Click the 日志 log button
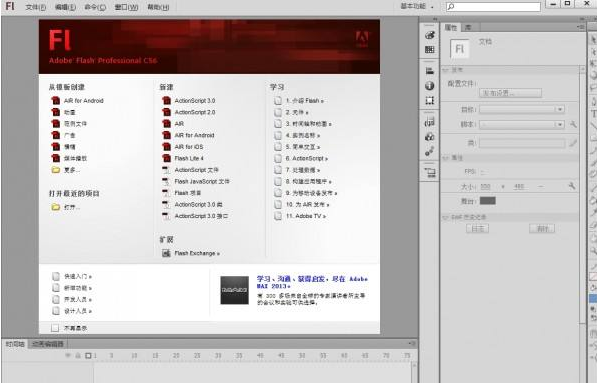 (477, 228)
